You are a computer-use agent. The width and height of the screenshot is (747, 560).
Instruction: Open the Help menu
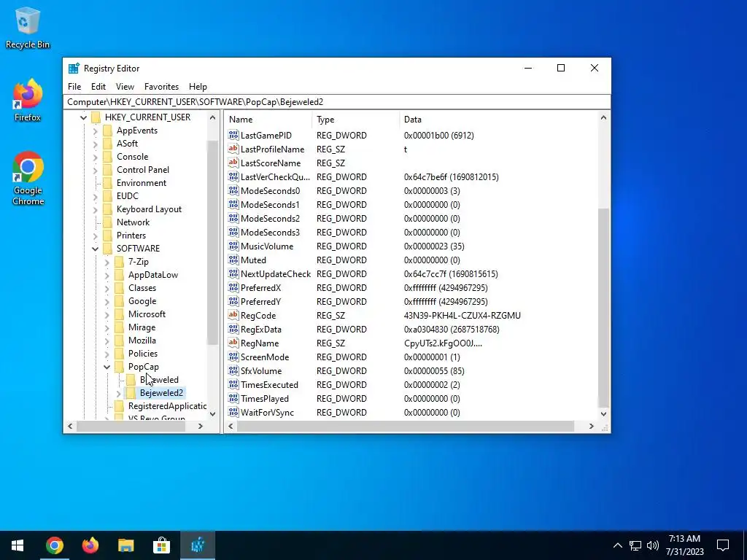click(x=198, y=87)
